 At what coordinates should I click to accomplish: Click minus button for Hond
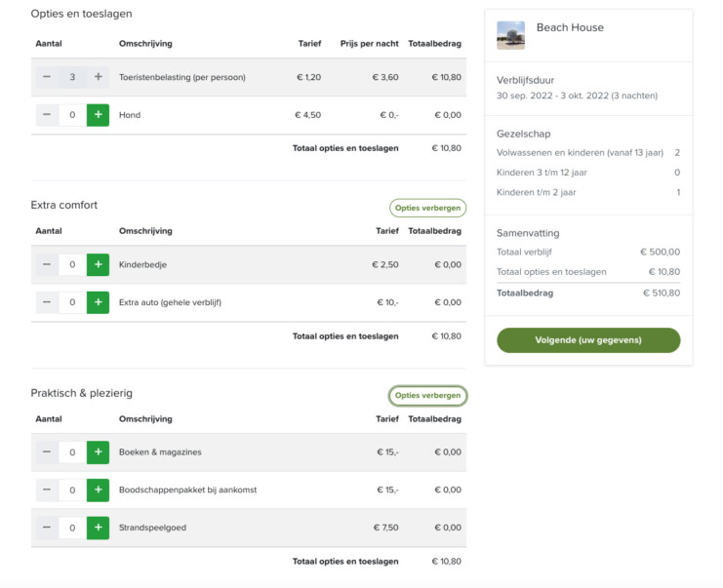pos(47,115)
